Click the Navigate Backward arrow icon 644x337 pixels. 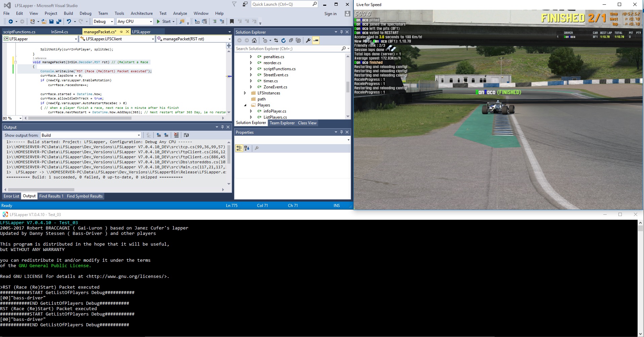tap(11, 22)
